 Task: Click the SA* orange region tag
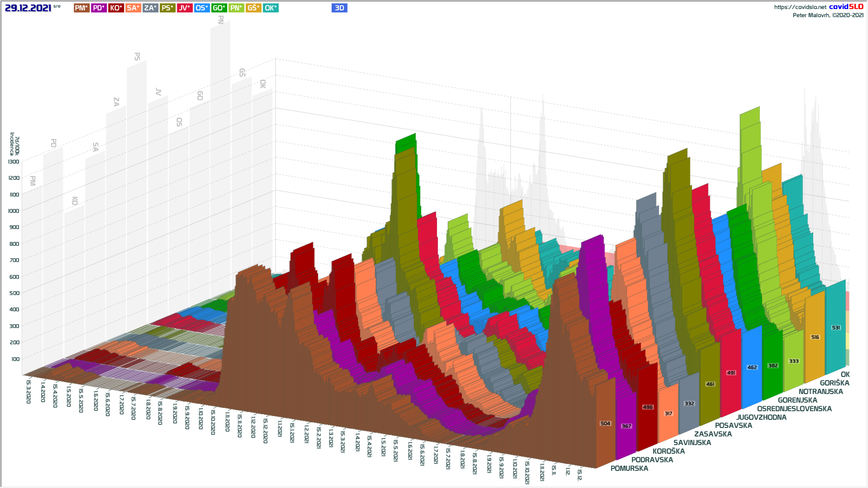pyautogui.click(x=133, y=8)
